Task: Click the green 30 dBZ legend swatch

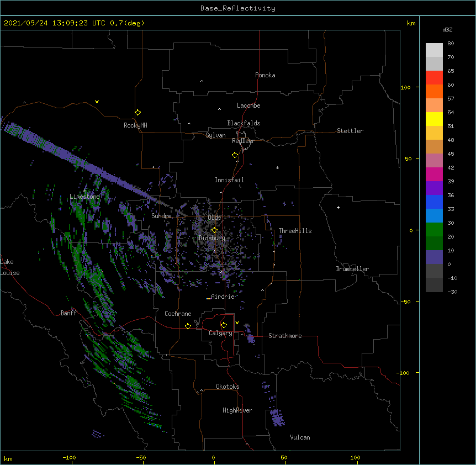Action: point(434,230)
